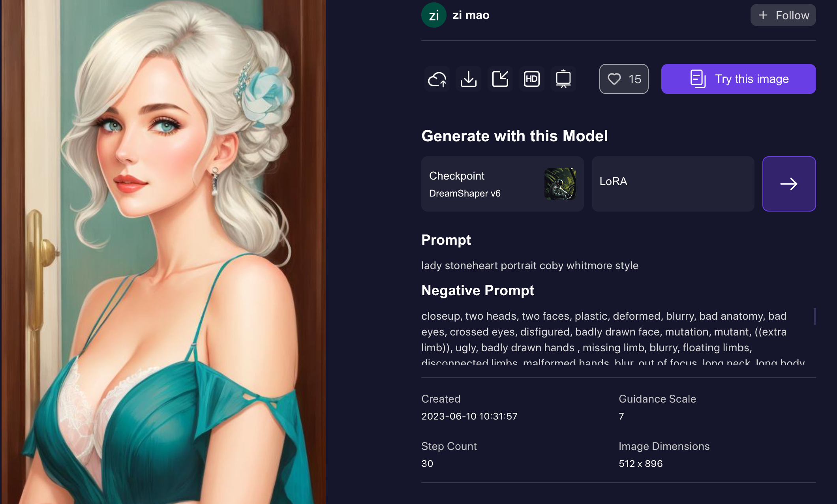
Task: Download the image with the download icon
Action: tap(469, 79)
